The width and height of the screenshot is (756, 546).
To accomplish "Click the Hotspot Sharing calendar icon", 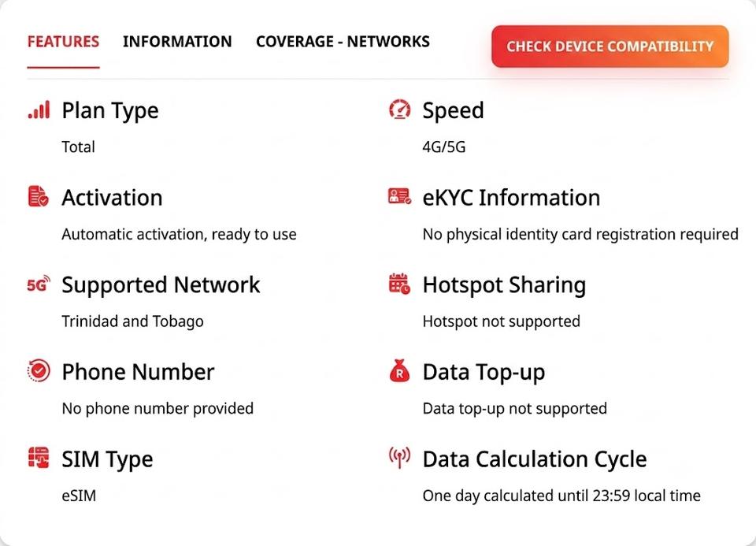I will coord(400,284).
